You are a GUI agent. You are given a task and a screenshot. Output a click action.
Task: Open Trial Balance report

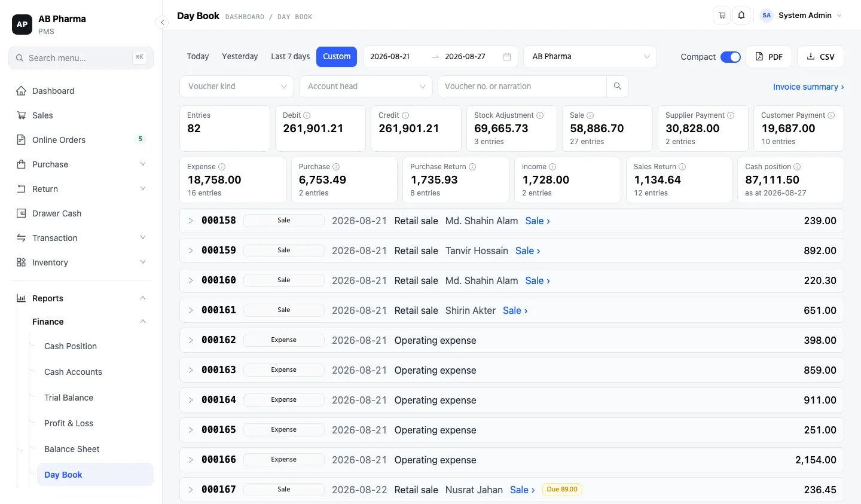click(69, 398)
